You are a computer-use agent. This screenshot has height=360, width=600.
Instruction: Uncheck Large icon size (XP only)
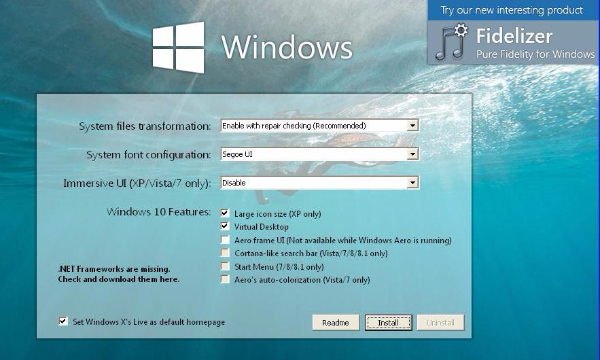pyautogui.click(x=225, y=213)
